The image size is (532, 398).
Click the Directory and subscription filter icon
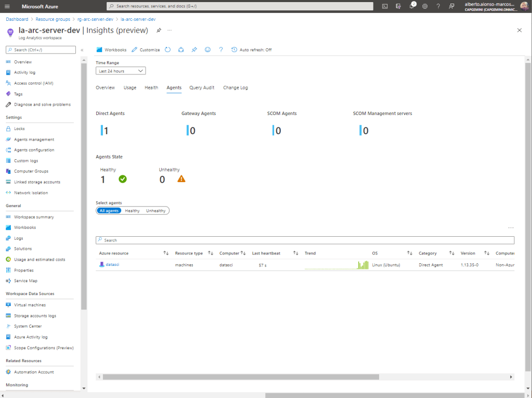[398, 6]
